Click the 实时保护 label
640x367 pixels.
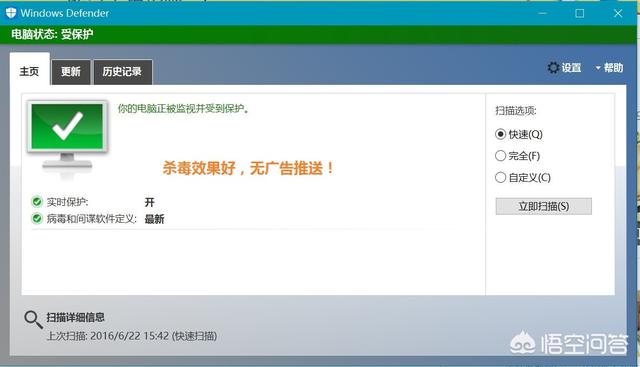67,202
